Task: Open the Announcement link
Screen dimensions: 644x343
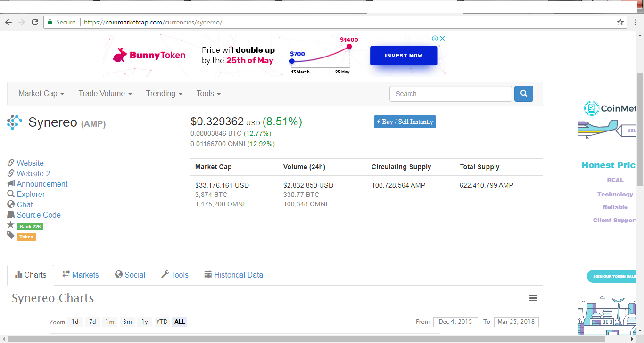Action: click(x=42, y=184)
